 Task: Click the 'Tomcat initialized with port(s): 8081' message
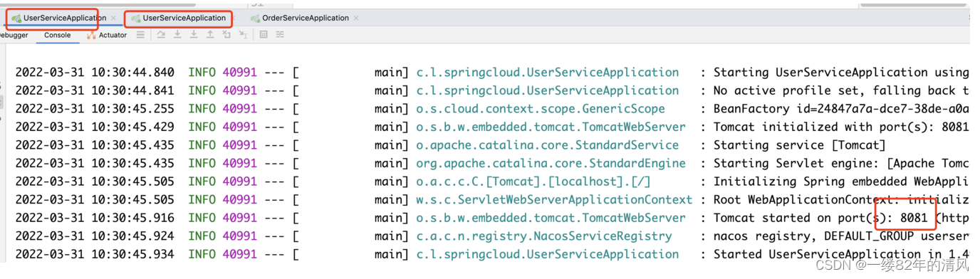point(841,127)
